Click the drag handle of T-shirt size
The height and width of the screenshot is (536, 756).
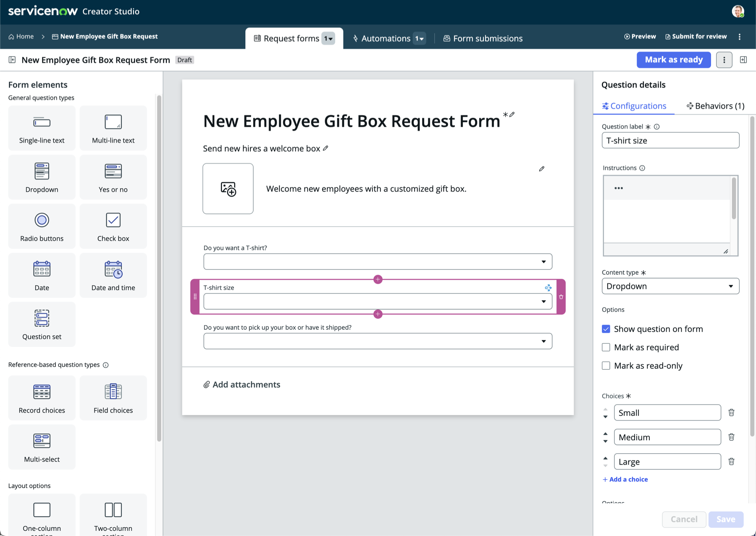point(195,297)
